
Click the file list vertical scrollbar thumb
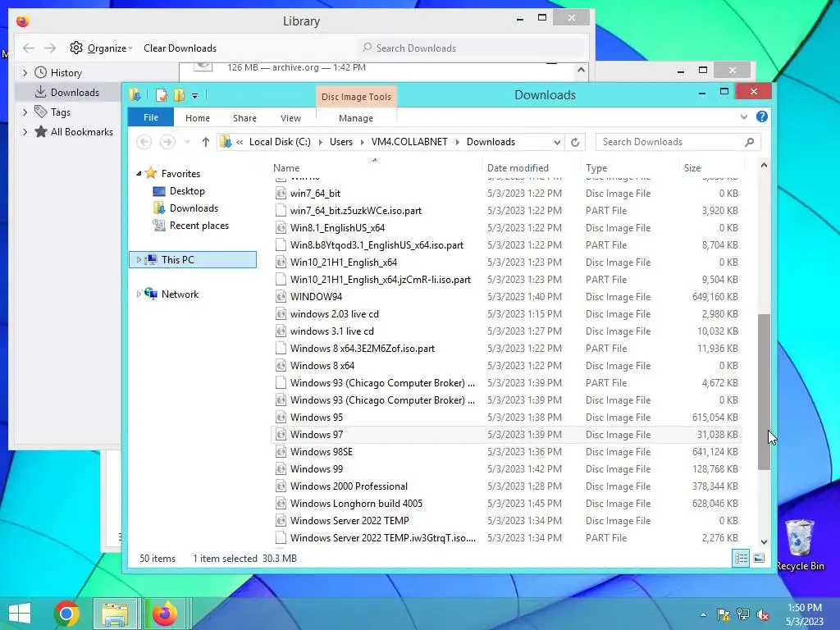point(764,392)
